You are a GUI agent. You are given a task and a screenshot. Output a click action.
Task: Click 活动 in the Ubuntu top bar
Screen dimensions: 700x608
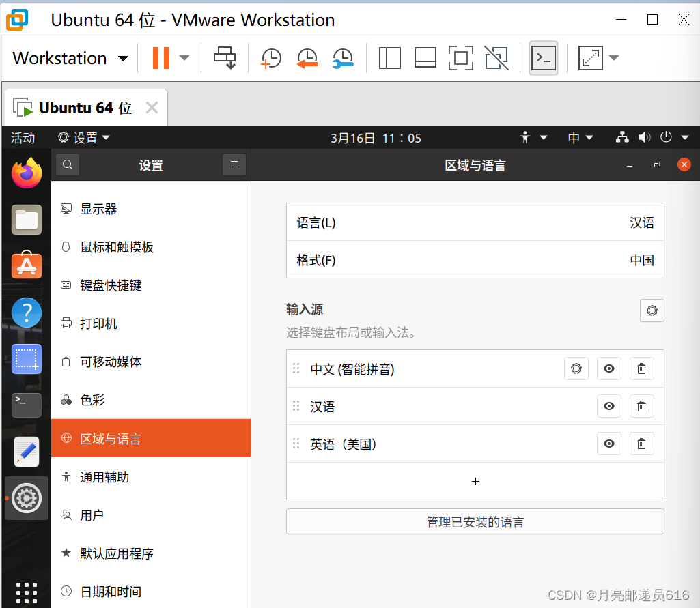[x=22, y=137]
